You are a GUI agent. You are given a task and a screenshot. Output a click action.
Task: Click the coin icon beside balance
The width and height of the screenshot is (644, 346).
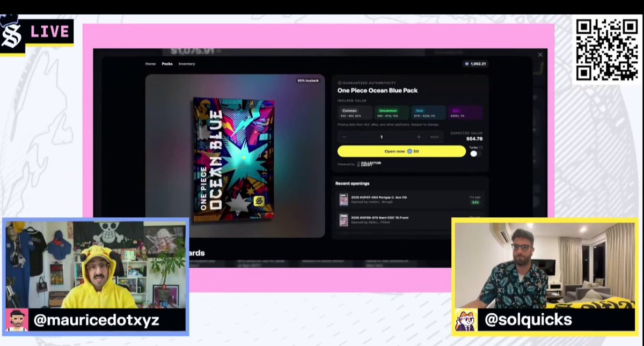(x=467, y=64)
